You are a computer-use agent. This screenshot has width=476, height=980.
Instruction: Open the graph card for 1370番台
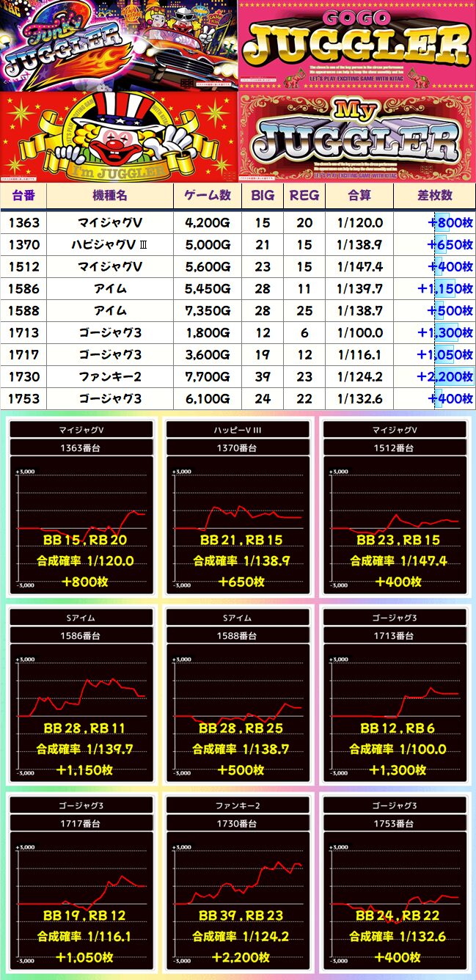238,508
